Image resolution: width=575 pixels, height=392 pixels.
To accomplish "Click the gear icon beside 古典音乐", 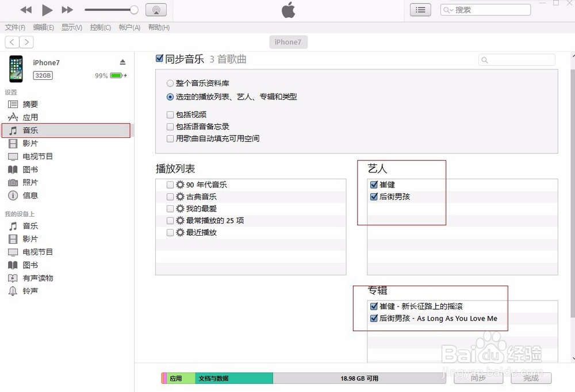I will 180,197.
